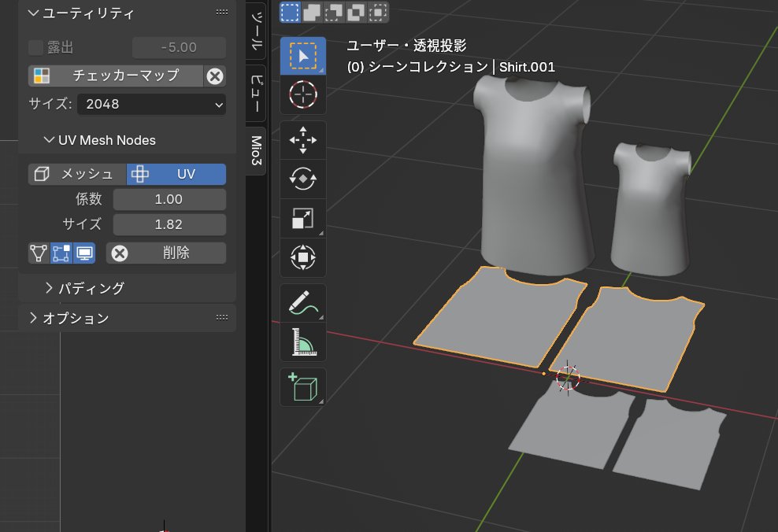Viewport: 778px width, 532px height.
Task: Enable the 露出 checkbox
Action: (35, 47)
